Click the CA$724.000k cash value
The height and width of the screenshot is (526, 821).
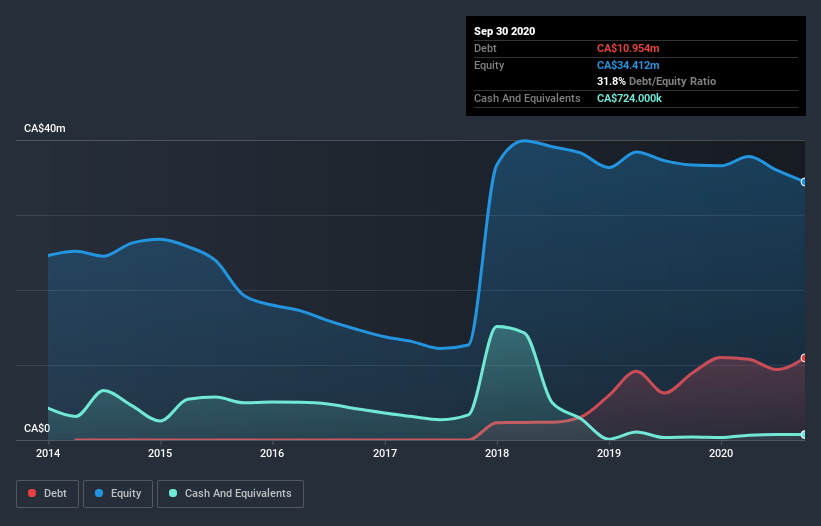629,98
